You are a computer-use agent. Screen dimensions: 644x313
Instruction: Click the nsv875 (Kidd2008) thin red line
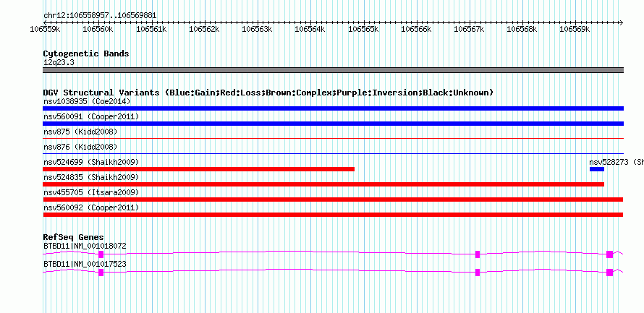(x=333, y=139)
